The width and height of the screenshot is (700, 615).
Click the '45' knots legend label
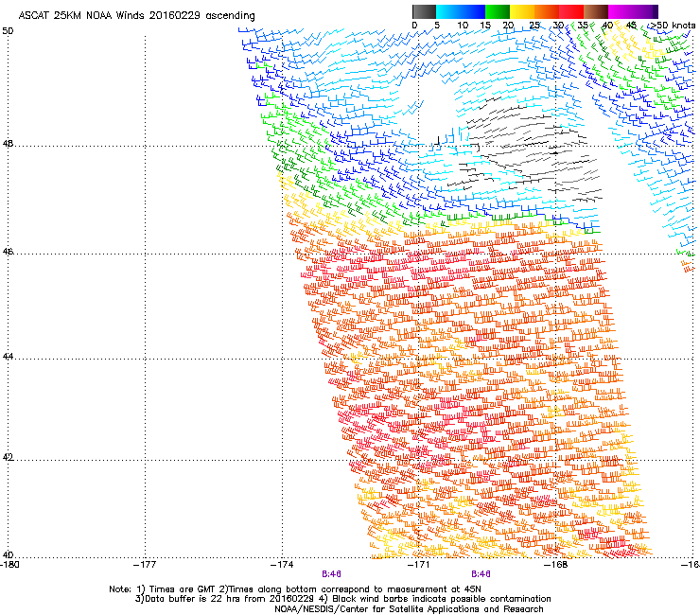[631, 26]
